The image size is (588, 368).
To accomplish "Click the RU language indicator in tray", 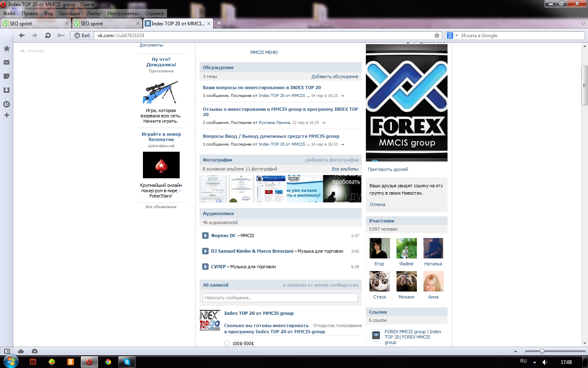I will [523, 361].
